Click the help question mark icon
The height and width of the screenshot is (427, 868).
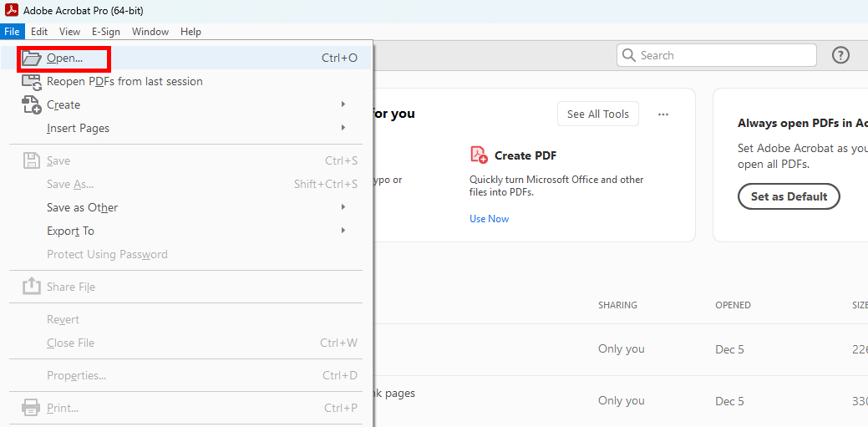840,55
